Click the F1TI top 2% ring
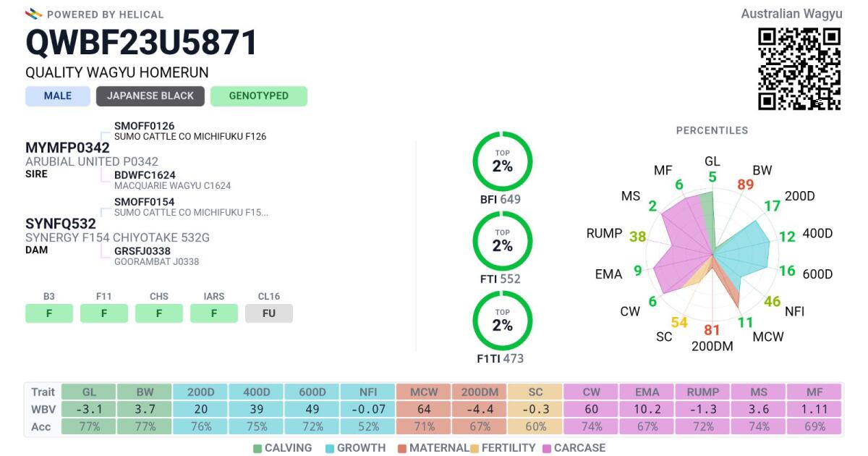This screenshot has width=868, height=456. coord(502,321)
